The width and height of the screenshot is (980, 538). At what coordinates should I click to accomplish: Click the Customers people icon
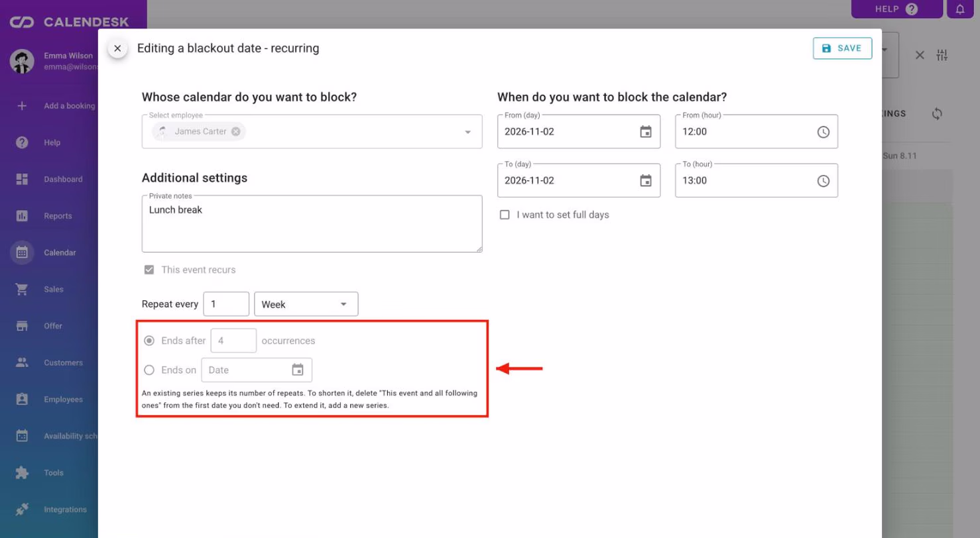pos(22,362)
